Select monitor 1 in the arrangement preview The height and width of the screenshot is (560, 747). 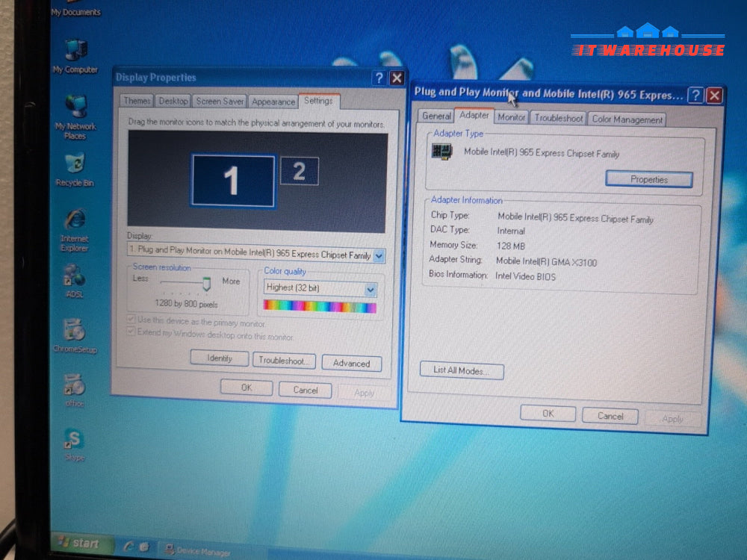click(233, 181)
